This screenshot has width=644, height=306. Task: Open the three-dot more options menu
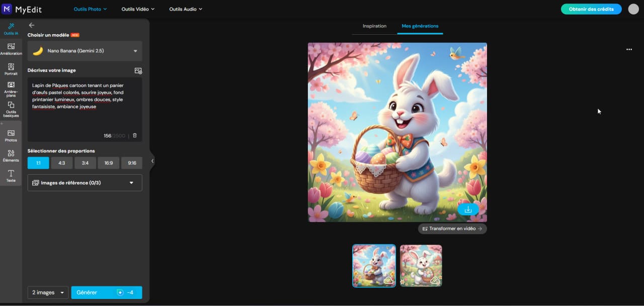(x=629, y=49)
